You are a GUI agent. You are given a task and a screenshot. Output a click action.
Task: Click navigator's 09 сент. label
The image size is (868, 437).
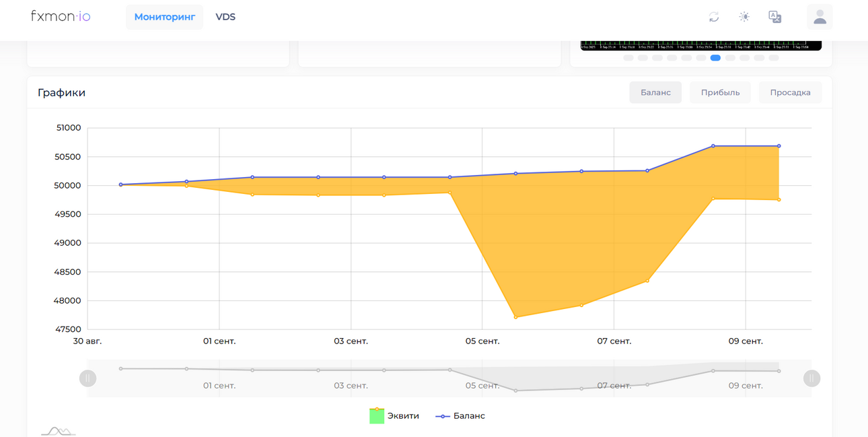pyautogui.click(x=746, y=386)
